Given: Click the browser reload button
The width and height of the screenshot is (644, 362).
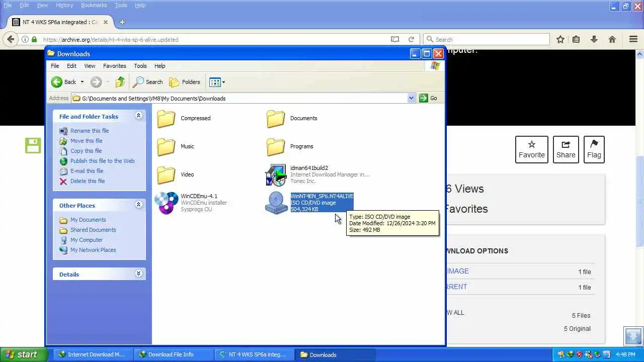Looking at the screenshot, I should (411, 39).
